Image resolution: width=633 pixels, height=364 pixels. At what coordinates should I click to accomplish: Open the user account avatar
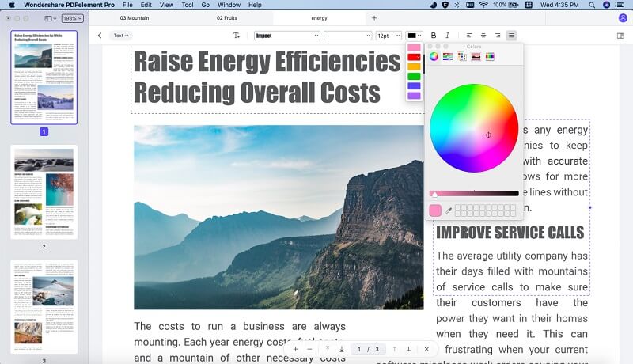click(623, 18)
